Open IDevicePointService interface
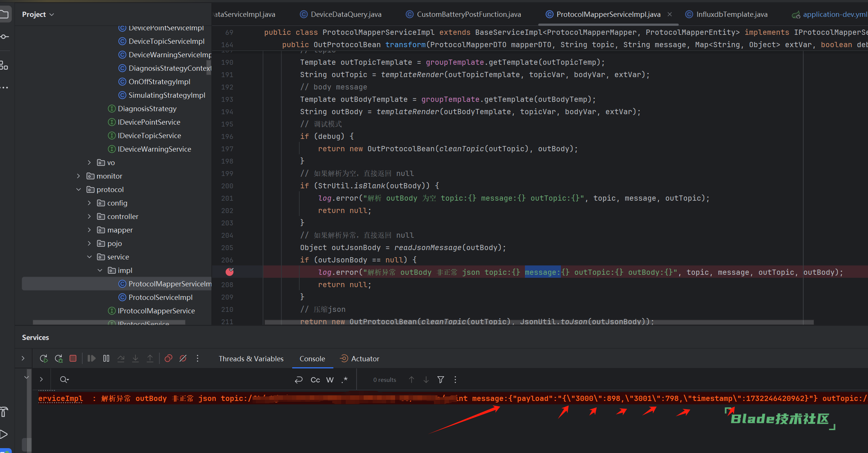Screen dimensions: 868x453 click(x=144, y=122)
